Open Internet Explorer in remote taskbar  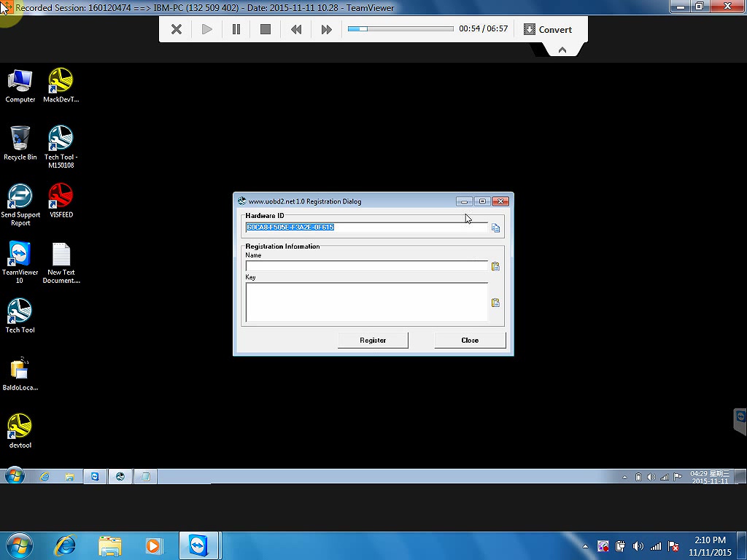[x=44, y=477]
